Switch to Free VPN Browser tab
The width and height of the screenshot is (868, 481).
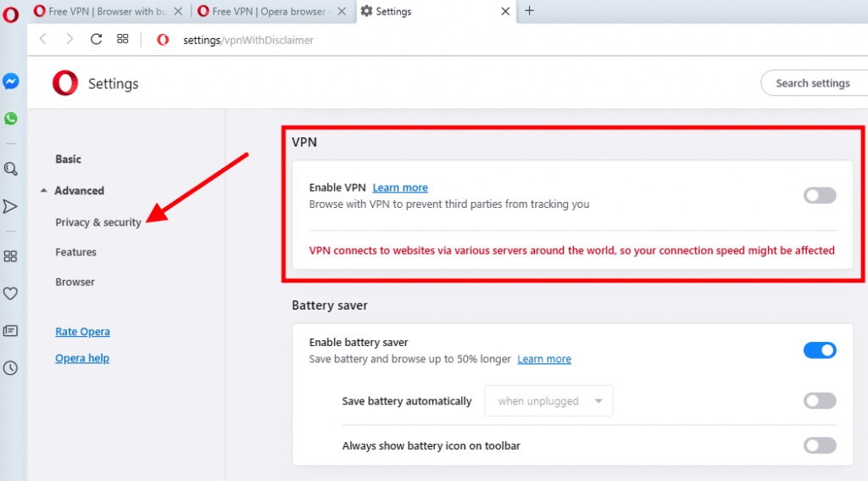108,11
